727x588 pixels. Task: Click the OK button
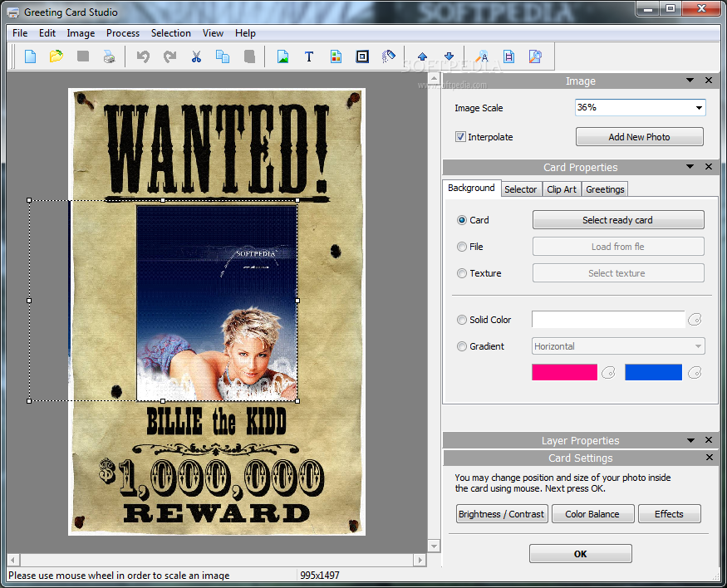tap(581, 554)
